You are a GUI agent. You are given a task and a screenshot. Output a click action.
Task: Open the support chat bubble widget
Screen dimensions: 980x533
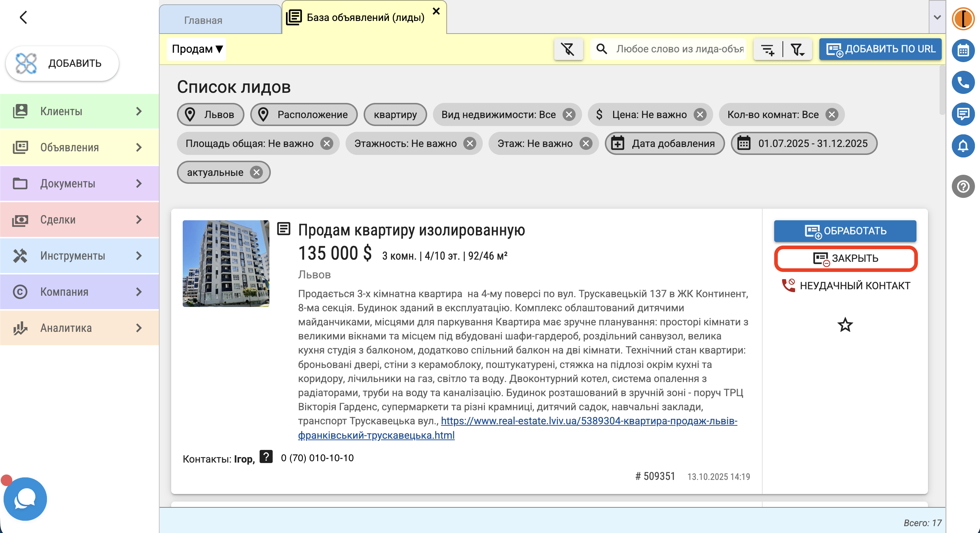pyautogui.click(x=25, y=499)
